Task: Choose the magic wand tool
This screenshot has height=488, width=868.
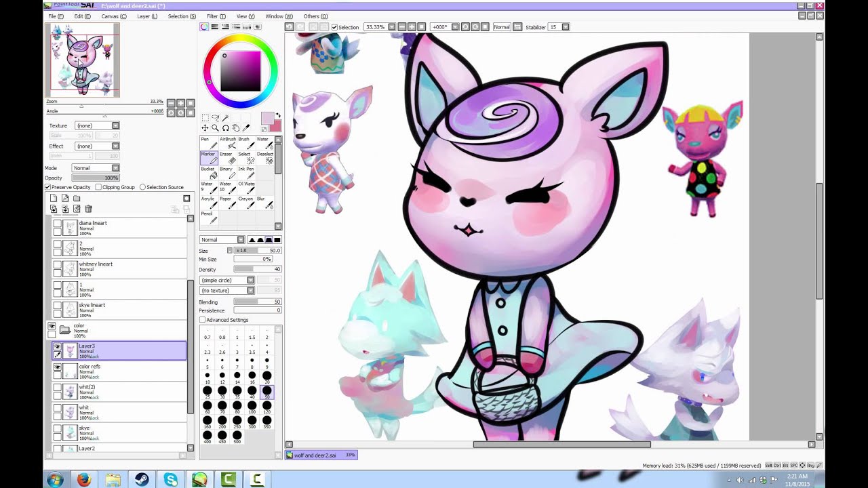Action: [225, 118]
